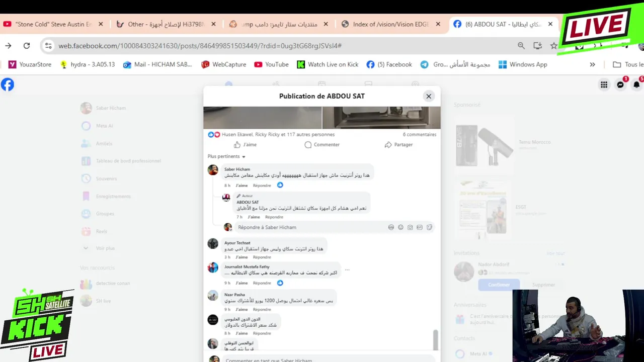Open the Facebook notifications bell
Image resolution: width=644 pixels, height=362 pixels.
636,84
